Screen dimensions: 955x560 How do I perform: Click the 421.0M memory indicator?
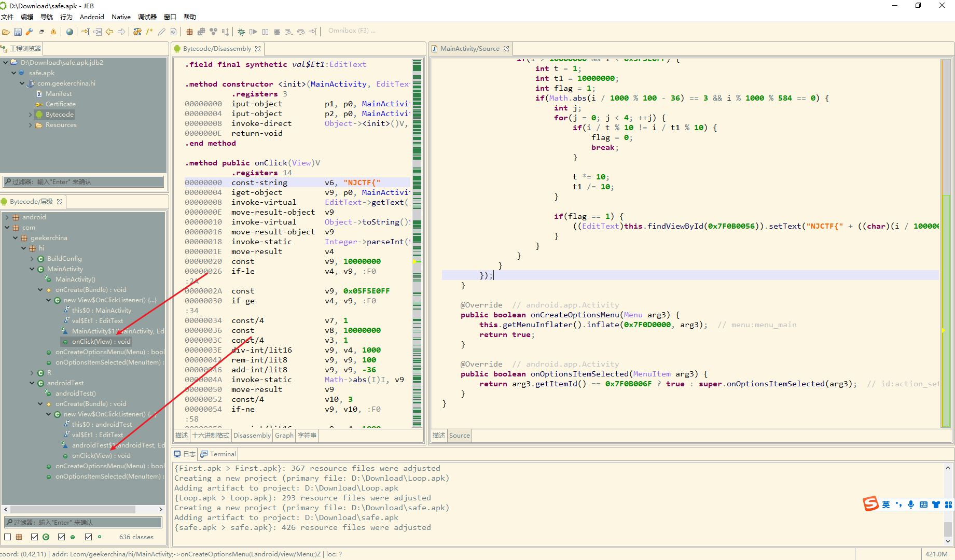[936, 554]
